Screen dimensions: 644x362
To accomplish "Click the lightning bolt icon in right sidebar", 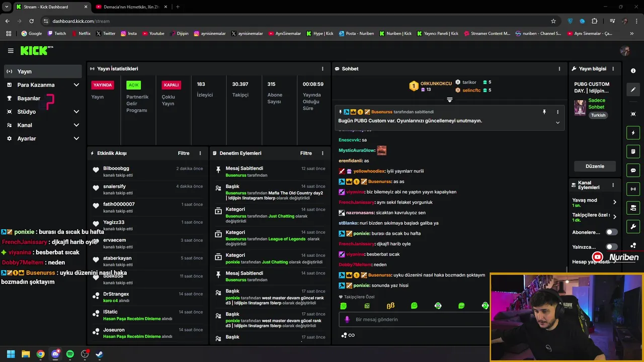I will click(633, 133).
